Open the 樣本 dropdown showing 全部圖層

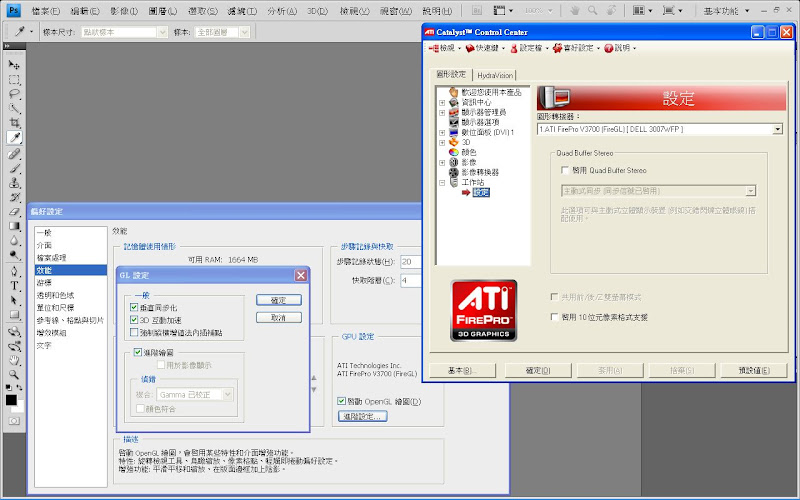[222, 32]
